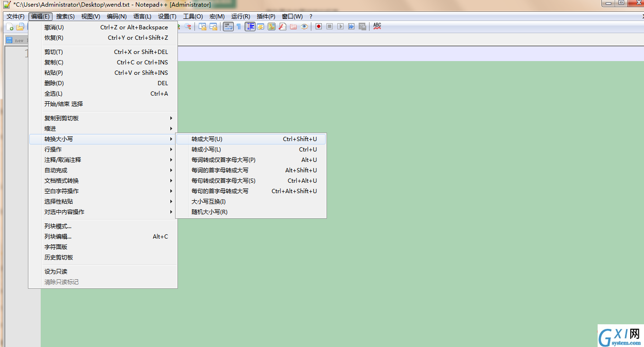
Task: Expand the 自动完成 submenu
Action: coord(103,170)
